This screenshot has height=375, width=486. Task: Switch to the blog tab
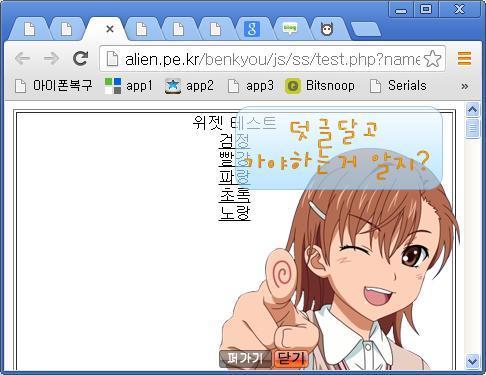coord(289,29)
